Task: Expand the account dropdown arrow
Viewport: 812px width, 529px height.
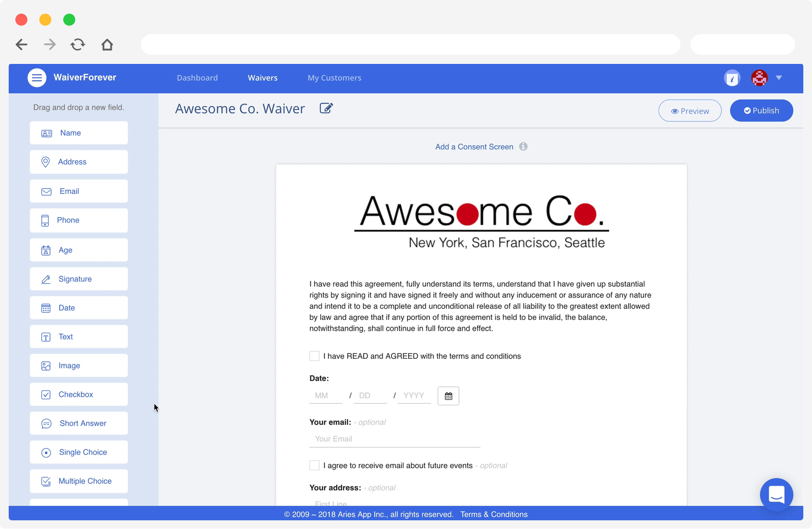Action: pos(779,78)
